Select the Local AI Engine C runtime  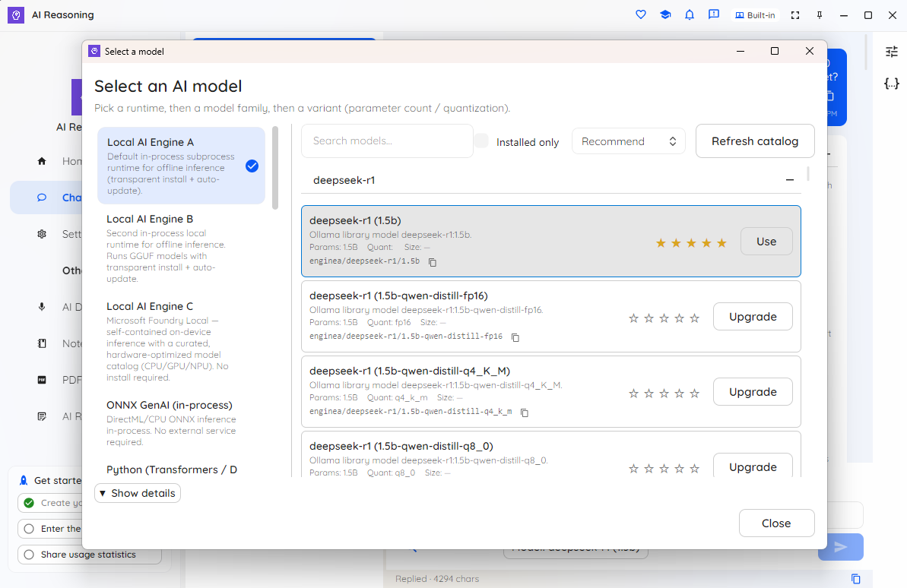point(181,341)
